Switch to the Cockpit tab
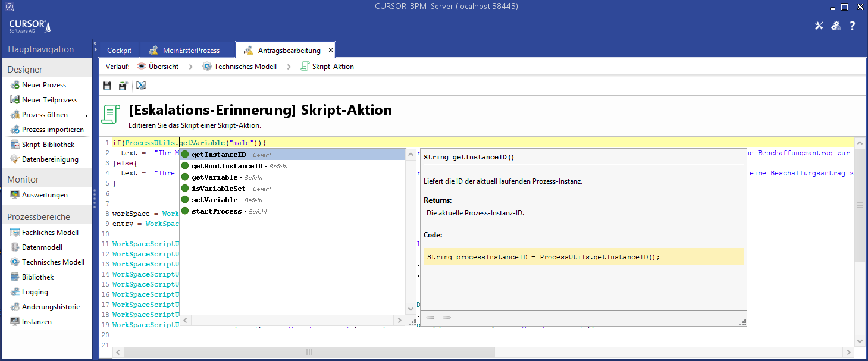This screenshot has width=868, height=361. (119, 51)
